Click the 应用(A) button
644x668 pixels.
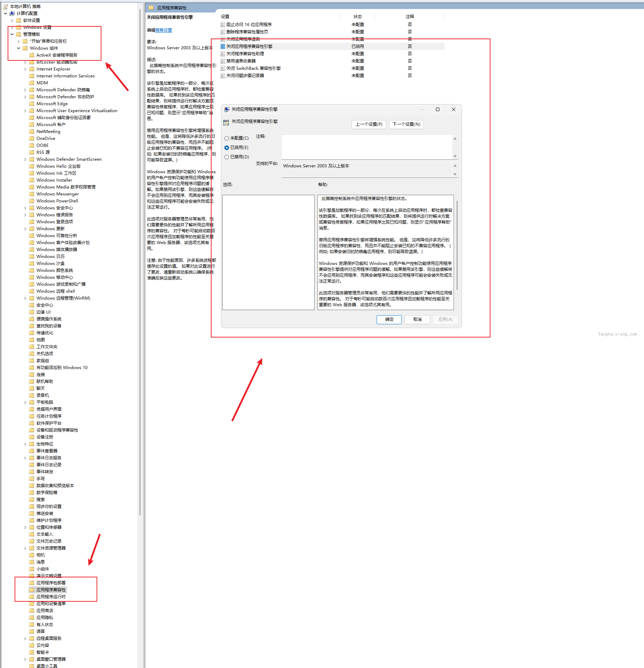(x=445, y=319)
